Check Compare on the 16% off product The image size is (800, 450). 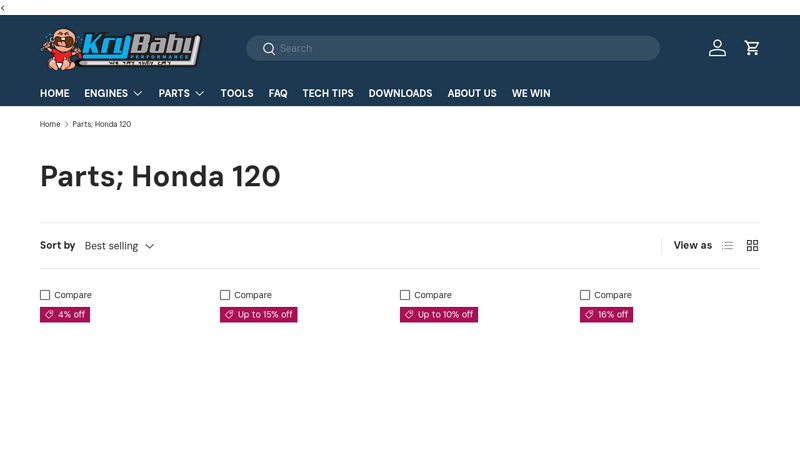point(585,295)
